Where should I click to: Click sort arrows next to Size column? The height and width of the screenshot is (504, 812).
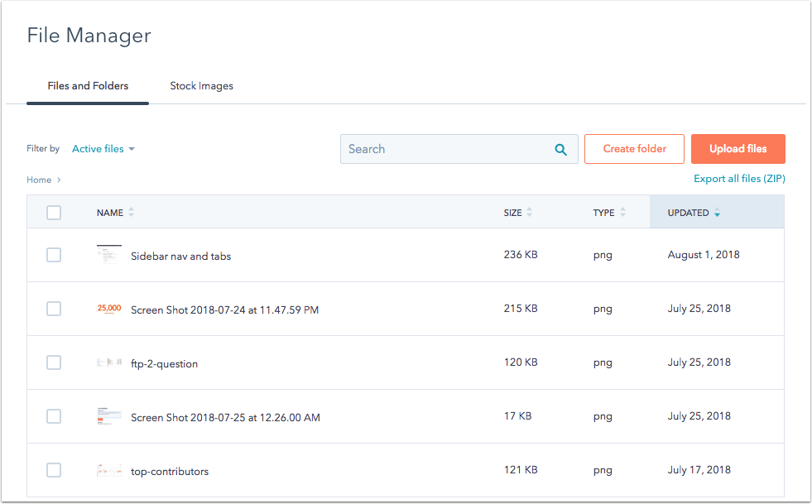coord(530,213)
